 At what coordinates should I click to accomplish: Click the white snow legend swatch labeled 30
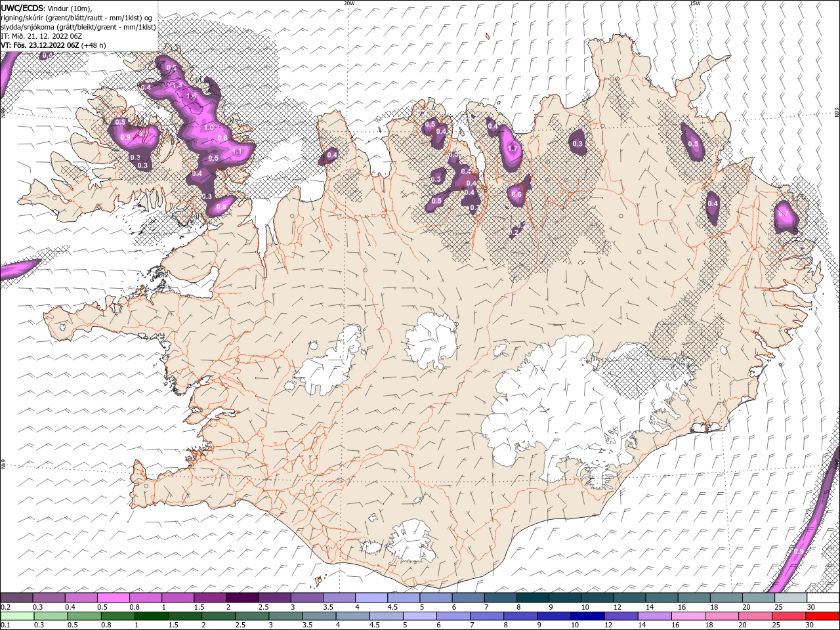[x=823, y=598]
